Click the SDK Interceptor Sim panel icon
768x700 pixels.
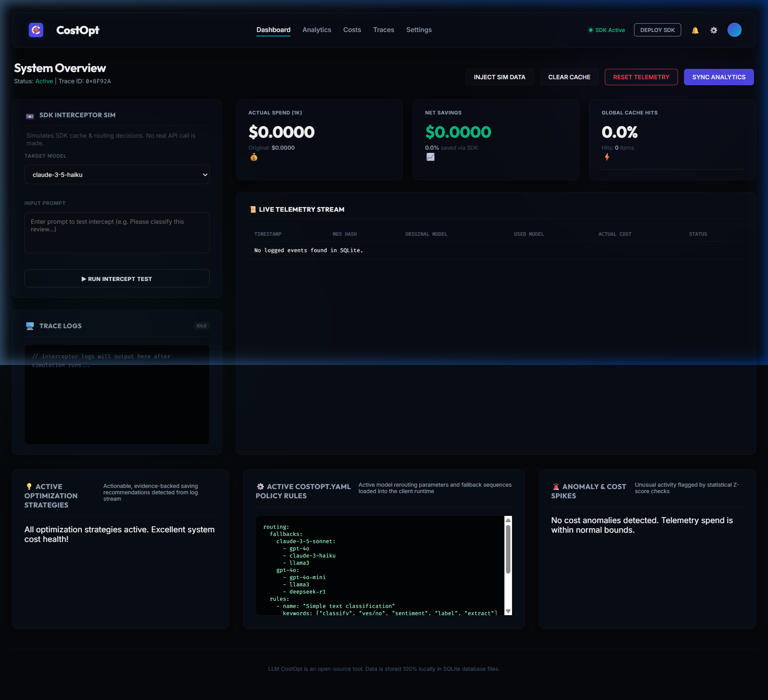pos(30,116)
